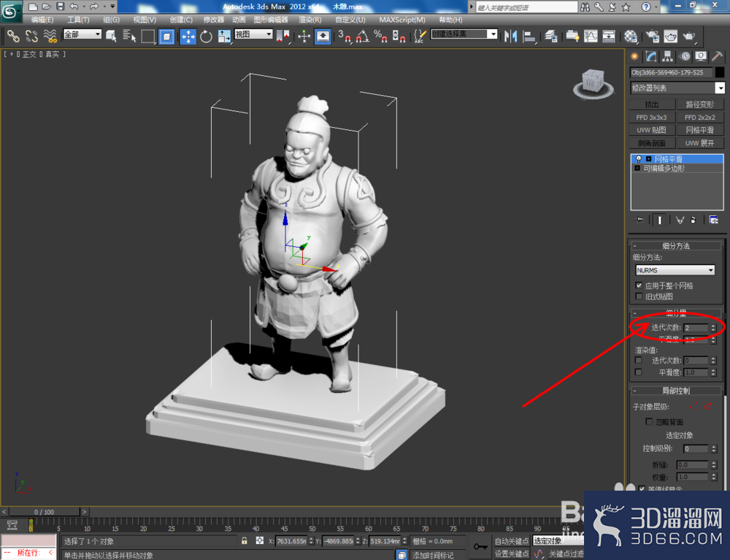Toggle Percent Snap icon

(x=380, y=36)
